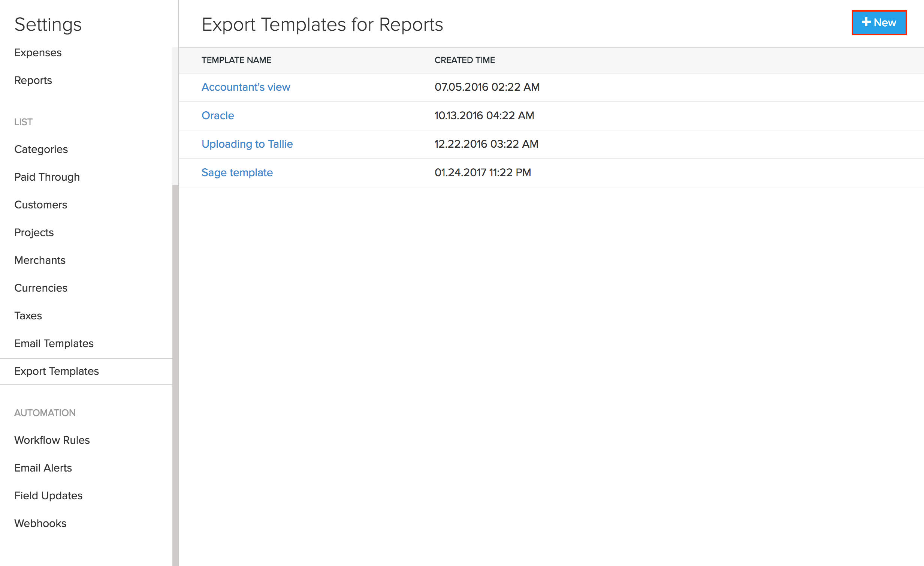Image resolution: width=924 pixels, height=566 pixels.
Task: Select Paid Through in sidebar
Action: 47,177
